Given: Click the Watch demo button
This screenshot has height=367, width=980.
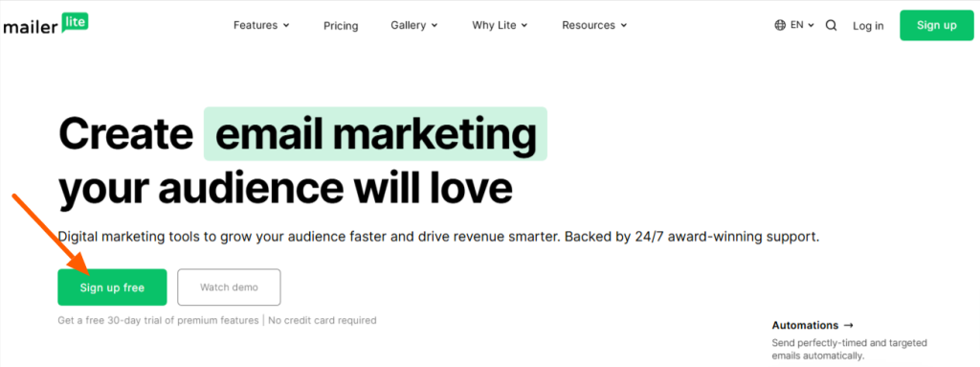Looking at the screenshot, I should point(229,287).
